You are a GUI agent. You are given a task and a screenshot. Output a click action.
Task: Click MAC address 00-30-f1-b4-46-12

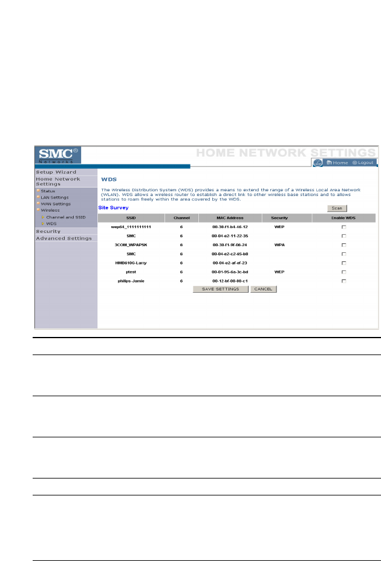tap(230, 227)
